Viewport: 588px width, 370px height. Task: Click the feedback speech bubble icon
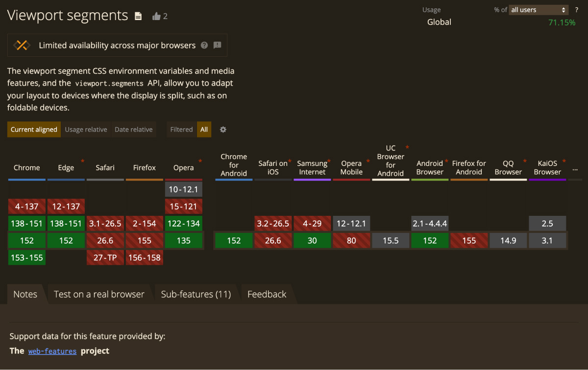coord(218,45)
